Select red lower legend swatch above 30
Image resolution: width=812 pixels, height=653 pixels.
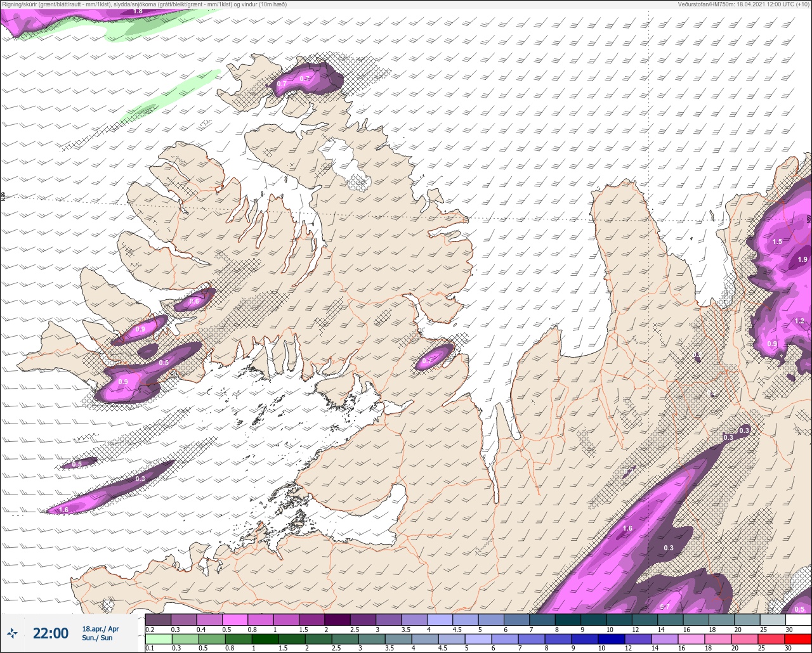click(x=799, y=638)
